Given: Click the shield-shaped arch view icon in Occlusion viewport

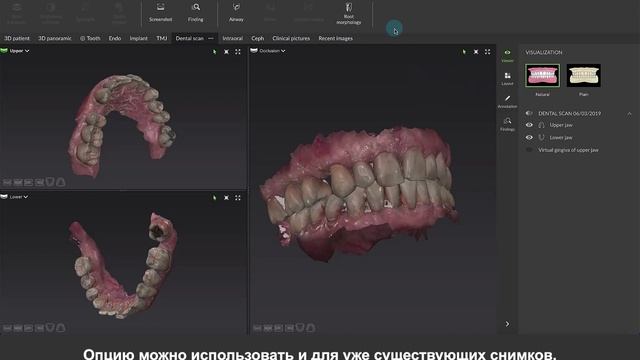Looking at the screenshot, I should click(x=300, y=327).
